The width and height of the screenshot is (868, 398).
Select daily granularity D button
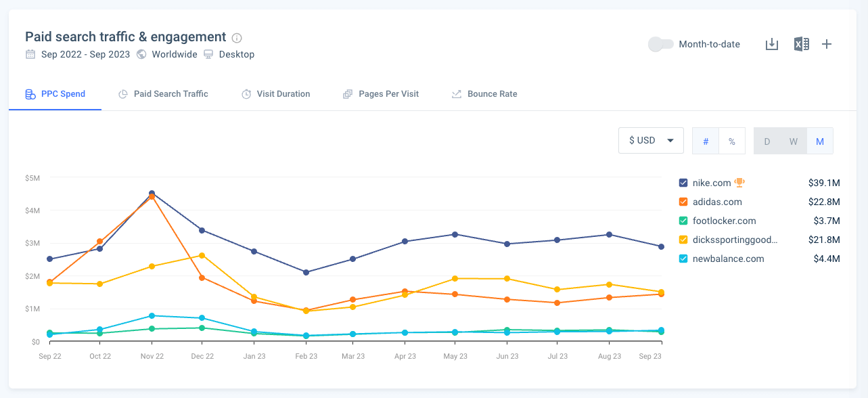pyautogui.click(x=767, y=141)
